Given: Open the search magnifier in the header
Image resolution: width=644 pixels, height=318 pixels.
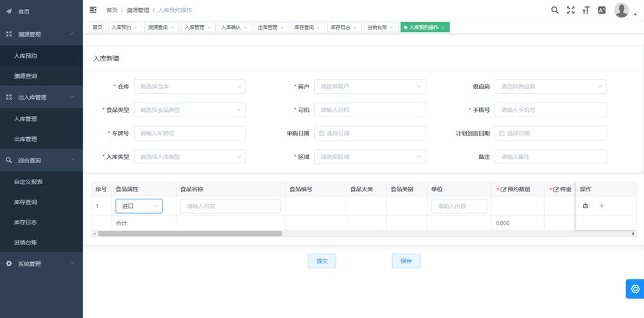Looking at the screenshot, I should pos(555,10).
